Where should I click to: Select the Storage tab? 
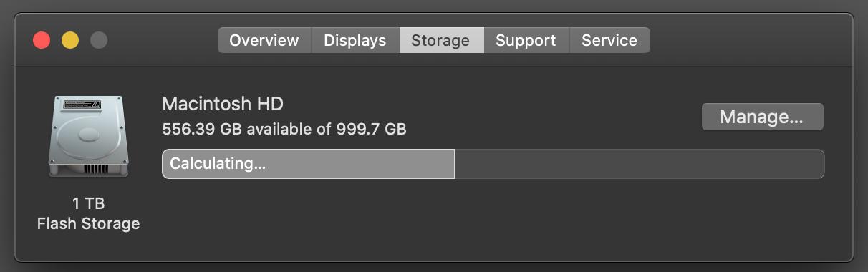(x=440, y=40)
